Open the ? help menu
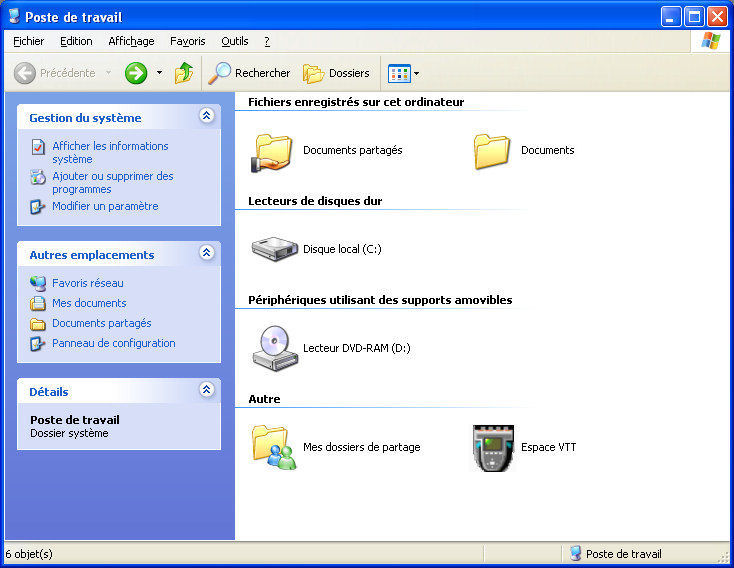This screenshot has width=734, height=568. [267, 41]
